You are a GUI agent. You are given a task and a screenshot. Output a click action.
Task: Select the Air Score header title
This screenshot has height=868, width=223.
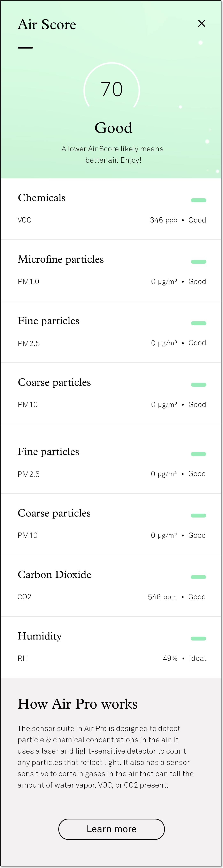click(x=47, y=24)
